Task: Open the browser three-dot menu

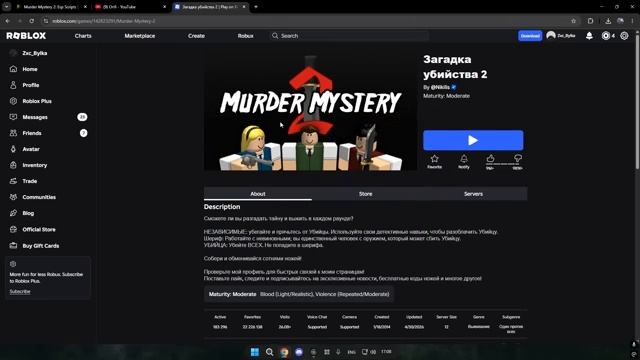Action: tap(633, 21)
